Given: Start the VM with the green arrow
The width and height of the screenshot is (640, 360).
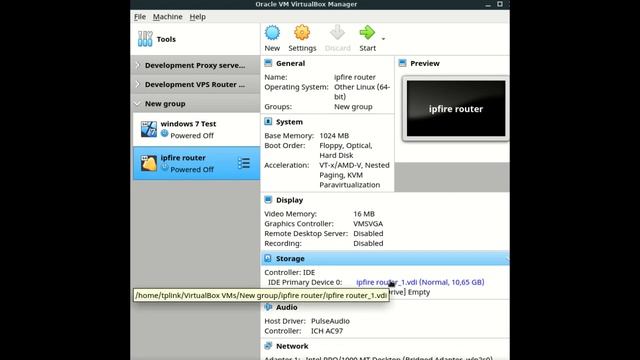Looking at the screenshot, I should 367,33.
